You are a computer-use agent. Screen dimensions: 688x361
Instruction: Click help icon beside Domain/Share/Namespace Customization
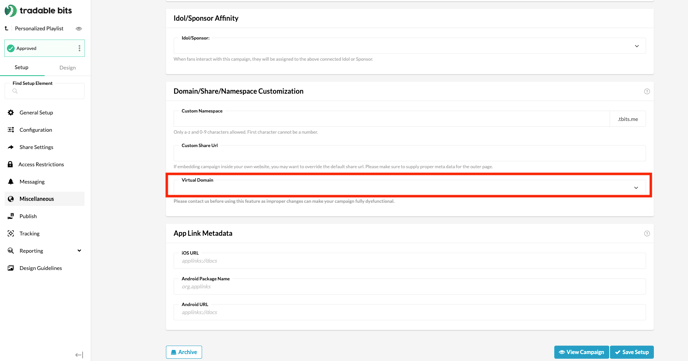647,91
